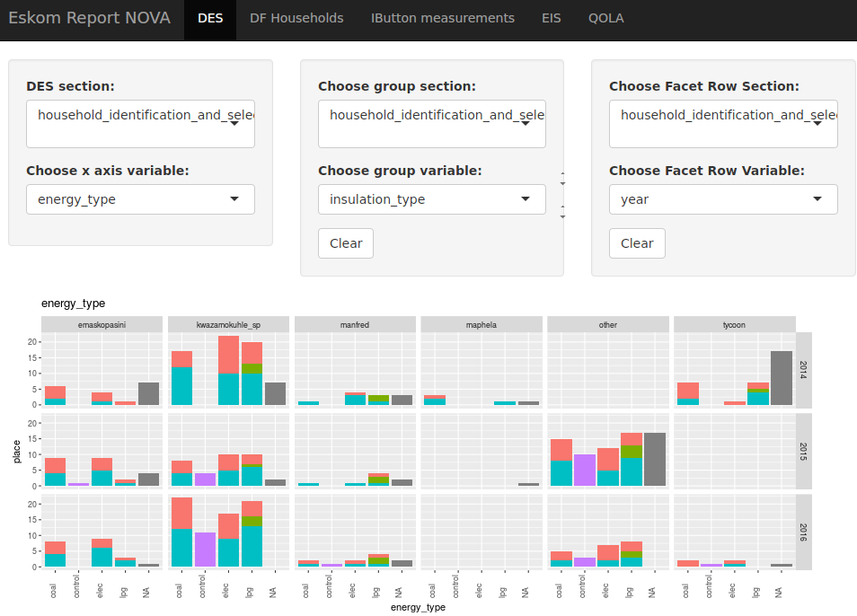Screen dimensions: 857x616
Task: Open the IButton measurements tab
Action: (442, 18)
